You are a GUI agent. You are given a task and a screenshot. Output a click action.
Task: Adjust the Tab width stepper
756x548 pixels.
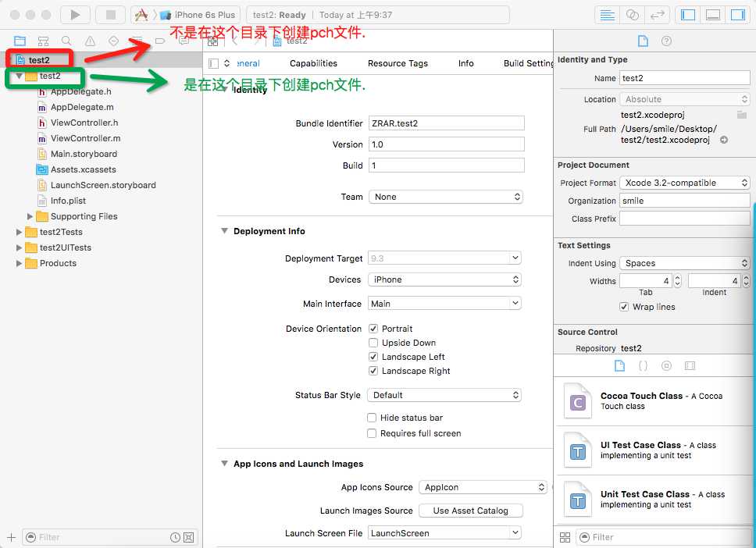coord(677,280)
